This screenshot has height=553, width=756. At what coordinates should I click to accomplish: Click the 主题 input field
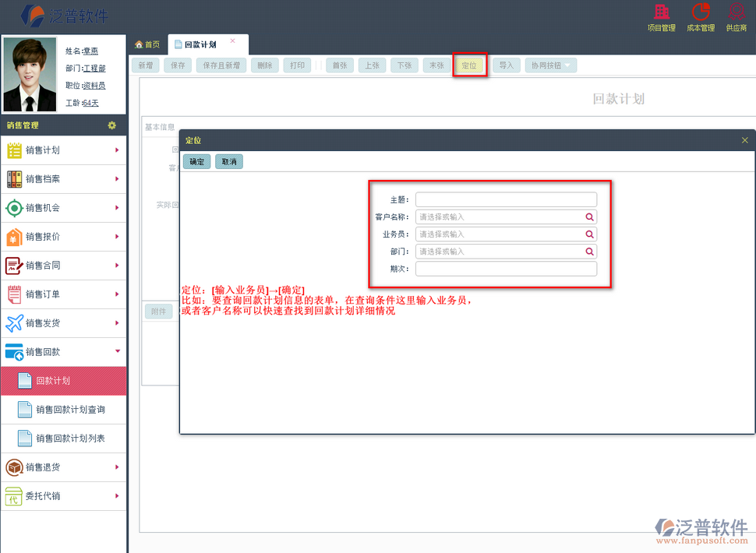coord(507,200)
